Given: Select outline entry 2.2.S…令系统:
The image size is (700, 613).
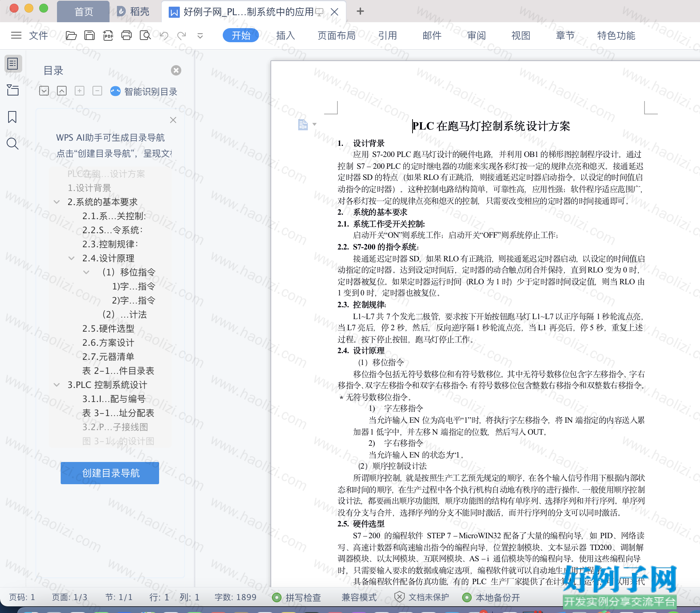Looking at the screenshot, I should [x=112, y=230].
